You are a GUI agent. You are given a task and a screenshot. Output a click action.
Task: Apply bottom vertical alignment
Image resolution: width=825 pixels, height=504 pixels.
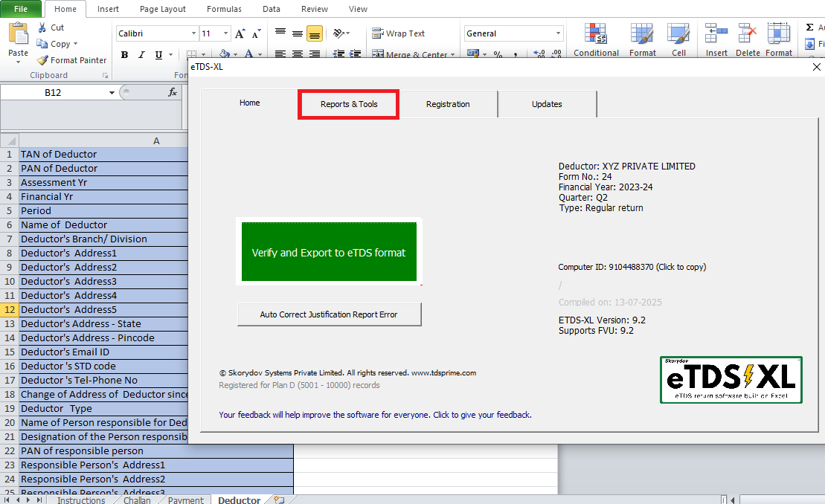point(315,33)
